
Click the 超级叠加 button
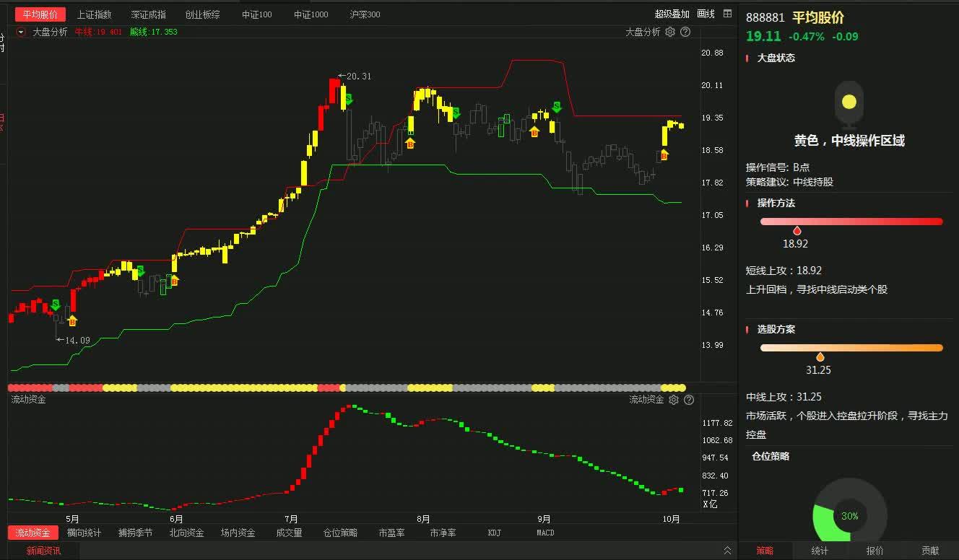(x=672, y=14)
